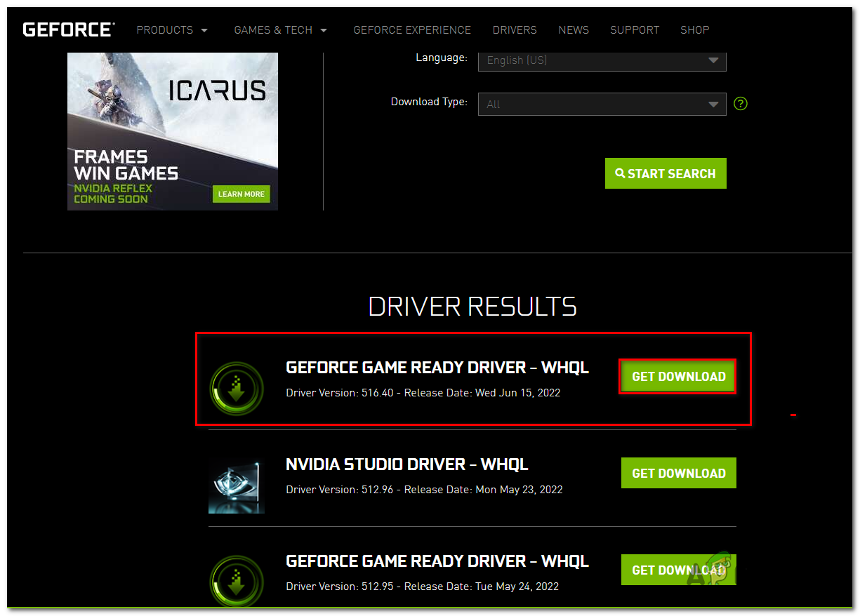The height and width of the screenshot is (616, 860).
Task: Get download for NVIDIA Studio Driver 512.96
Action: [678, 473]
